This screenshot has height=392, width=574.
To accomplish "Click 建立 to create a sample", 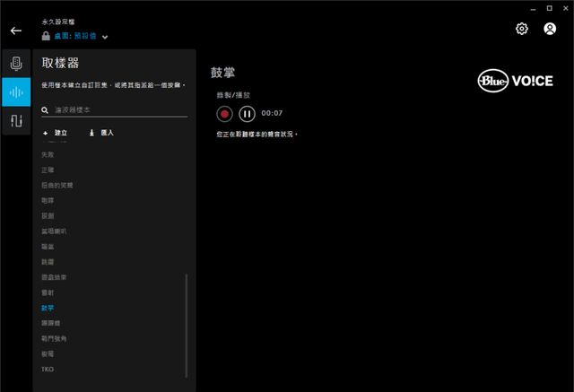I will coord(56,133).
